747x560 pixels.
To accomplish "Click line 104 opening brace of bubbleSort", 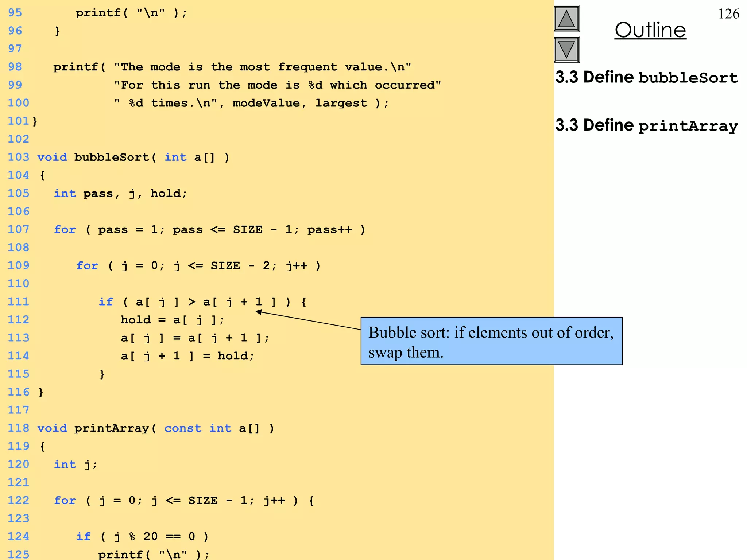I will 42,176.
